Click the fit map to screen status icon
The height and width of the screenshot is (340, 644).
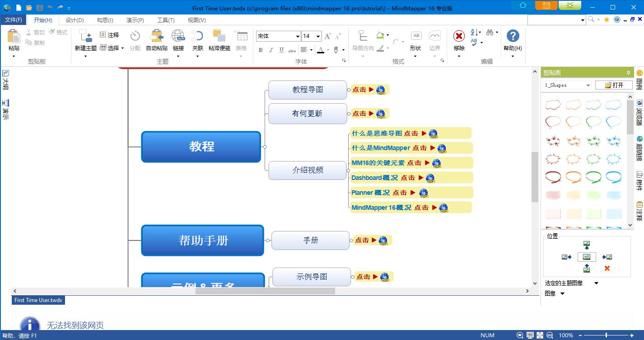click(x=539, y=335)
